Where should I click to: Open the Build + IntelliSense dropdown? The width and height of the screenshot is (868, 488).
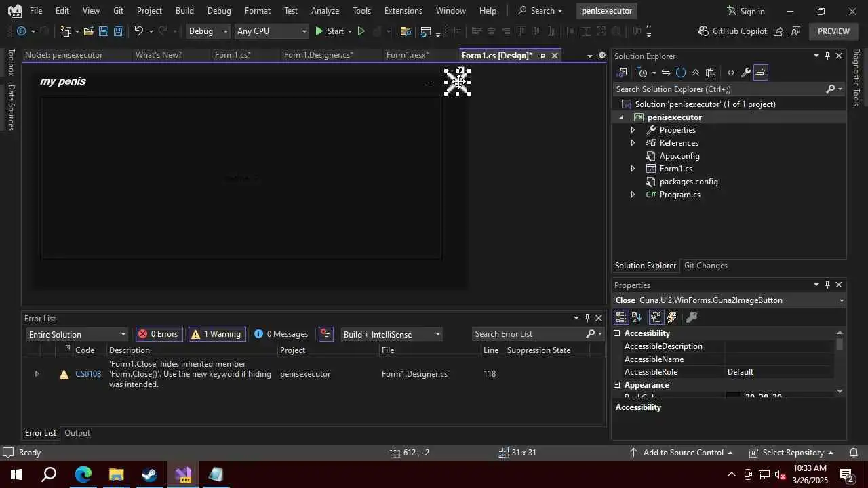coord(391,334)
